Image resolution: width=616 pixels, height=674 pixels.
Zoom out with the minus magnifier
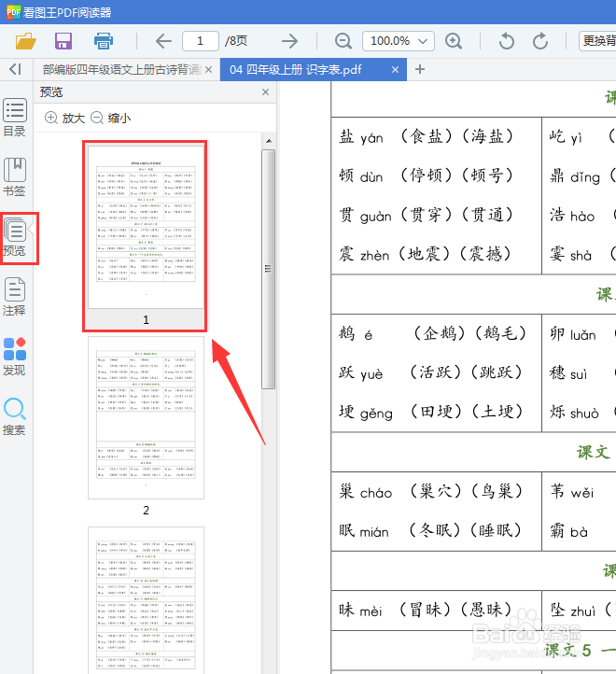[343, 41]
